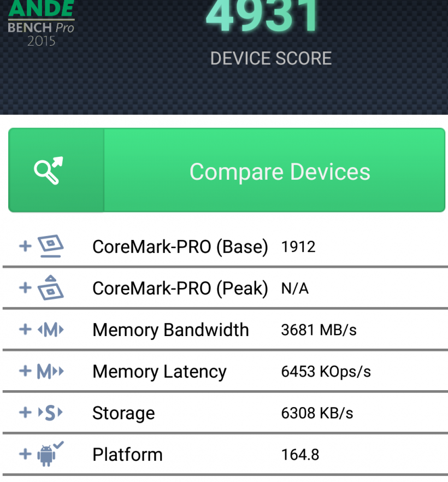
Task: Select the Storage label
Action: (x=123, y=413)
